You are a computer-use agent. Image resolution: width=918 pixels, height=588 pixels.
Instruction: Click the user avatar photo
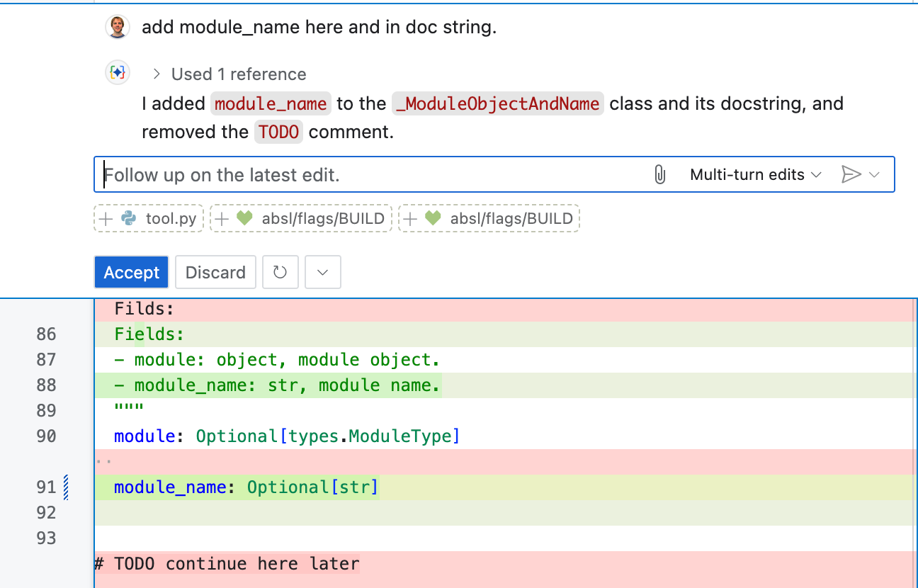[118, 28]
